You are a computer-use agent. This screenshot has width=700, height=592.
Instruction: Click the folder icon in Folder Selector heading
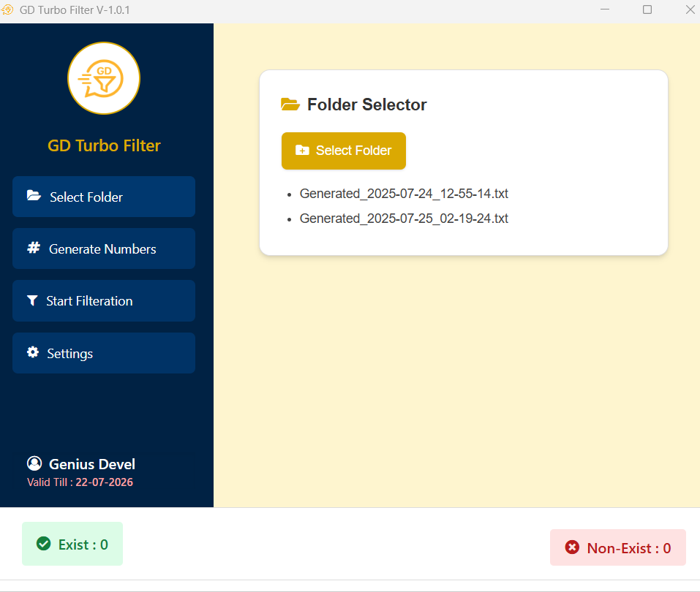click(x=290, y=105)
